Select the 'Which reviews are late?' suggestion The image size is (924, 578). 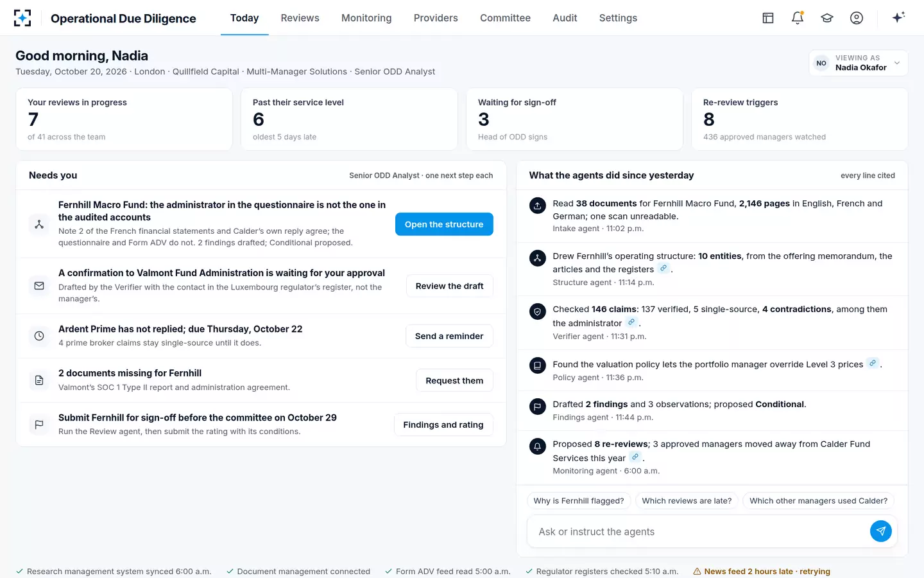click(687, 501)
